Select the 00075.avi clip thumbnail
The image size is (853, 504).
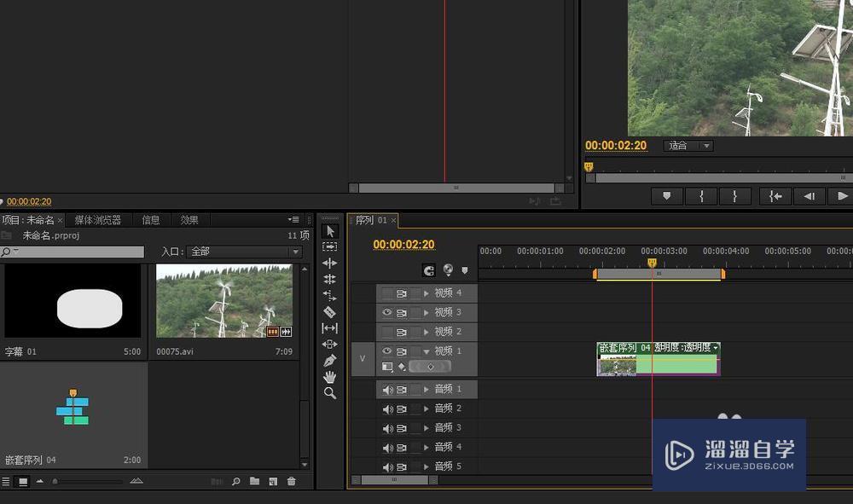click(x=224, y=301)
